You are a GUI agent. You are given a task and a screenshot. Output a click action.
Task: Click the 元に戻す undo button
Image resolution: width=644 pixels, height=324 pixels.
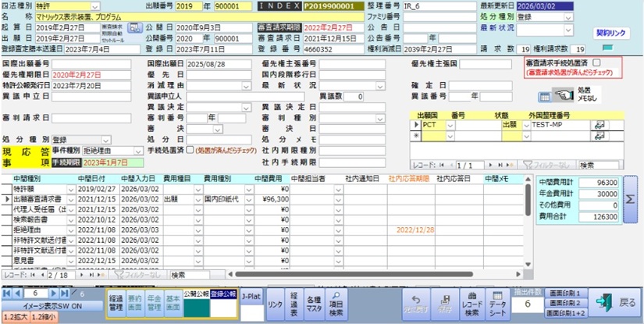point(417,304)
